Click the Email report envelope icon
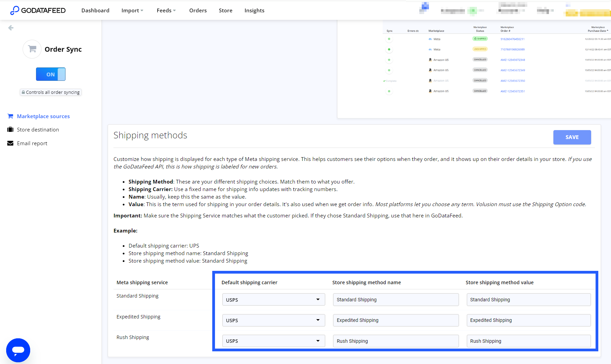This screenshot has width=611, height=364. click(x=10, y=143)
